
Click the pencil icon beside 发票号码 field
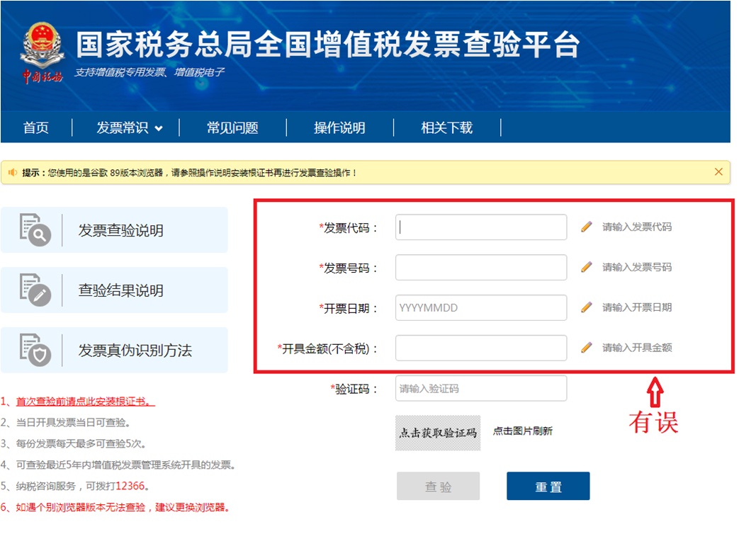[586, 267]
